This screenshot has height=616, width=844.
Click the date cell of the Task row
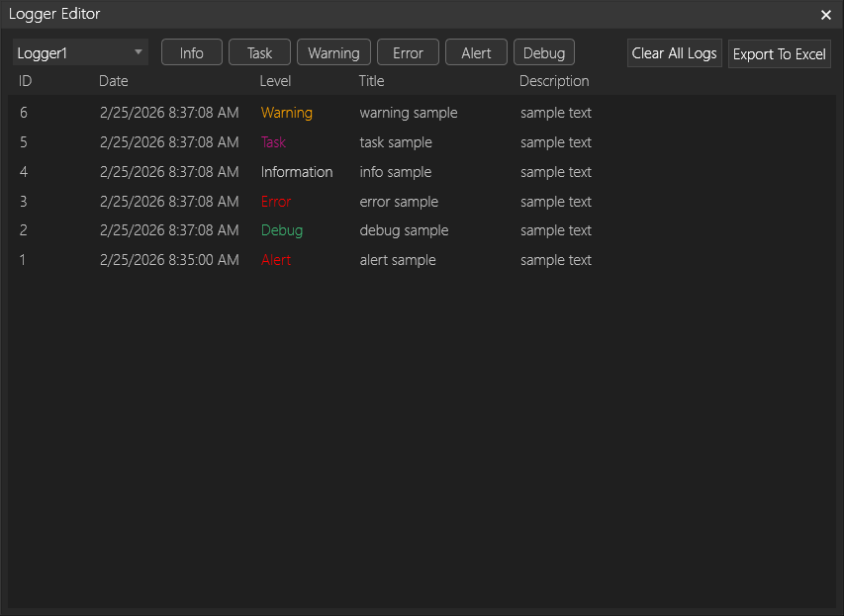point(169,142)
